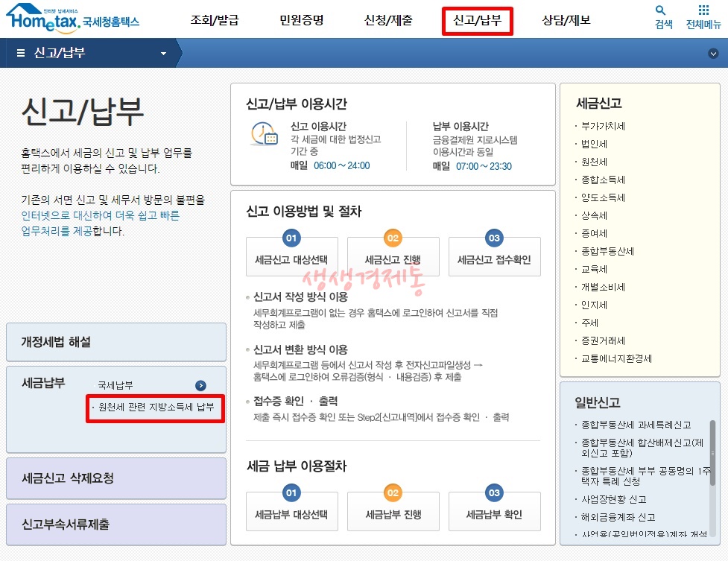The height and width of the screenshot is (561, 728).
Task: Open the 전체메뉴 grid icon
Action: 703,15
